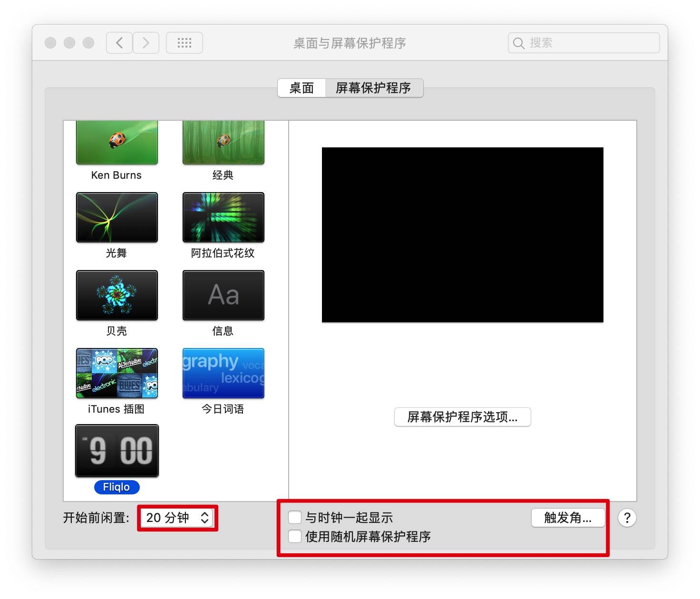This screenshot has width=700, height=599.
Task: Select the 光舞 screen saver
Action: [x=117, y=217]
